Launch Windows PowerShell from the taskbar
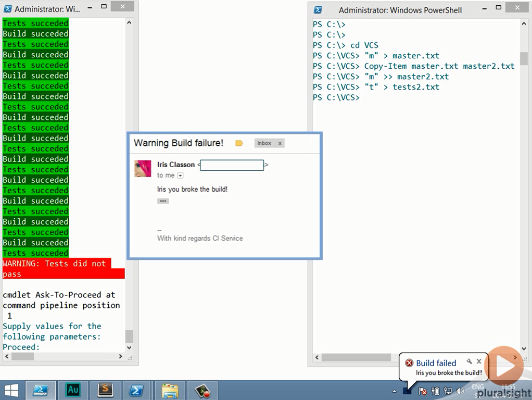532x400 pixels. [41, 390]
